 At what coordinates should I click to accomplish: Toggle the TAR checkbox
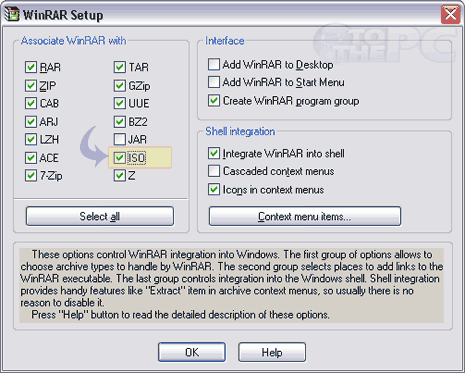click(x=119, y=67)
